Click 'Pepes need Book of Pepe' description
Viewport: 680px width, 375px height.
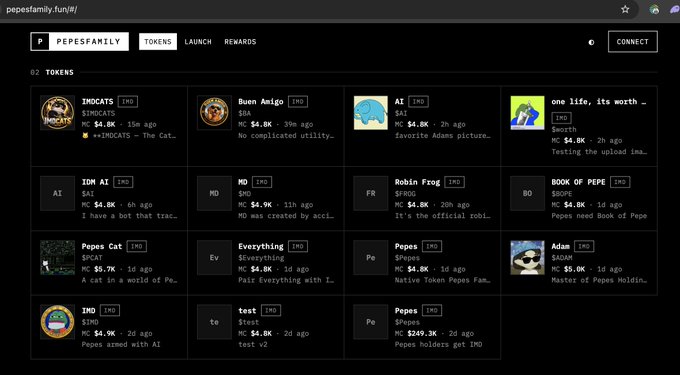tap(599, 216)
